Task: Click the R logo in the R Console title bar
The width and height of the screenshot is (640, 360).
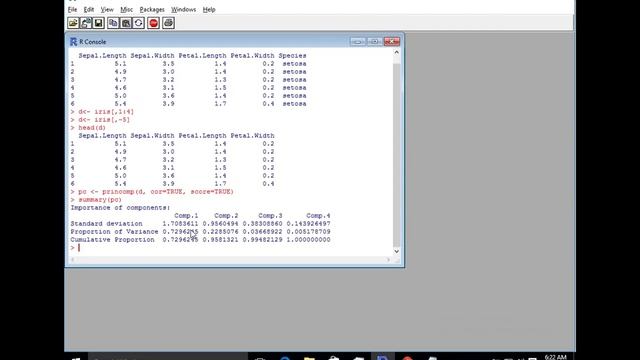Action: 73,42
